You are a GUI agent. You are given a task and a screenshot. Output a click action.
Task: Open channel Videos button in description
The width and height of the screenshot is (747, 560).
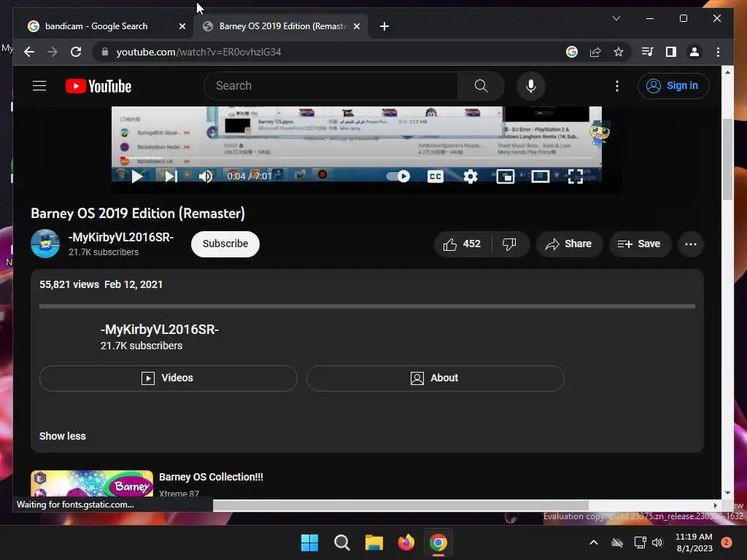click(x=169, y=378)
